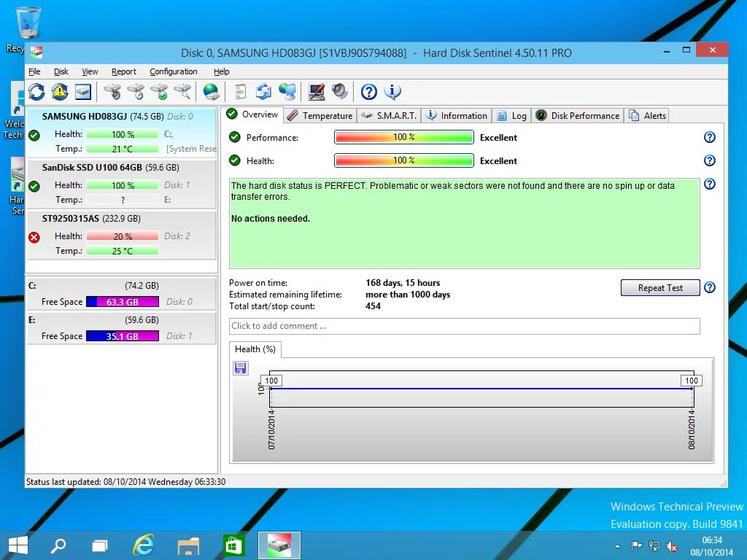Click the Action Center flag tray icon
Screen dimensions: 747x560
(x=636, y=546)
